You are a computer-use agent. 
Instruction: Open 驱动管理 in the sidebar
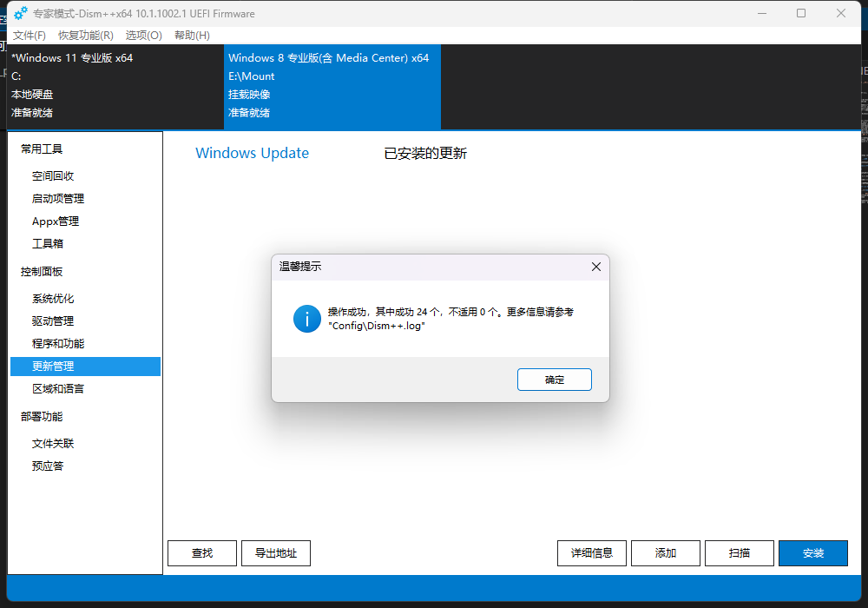pyautogui.click(x=53, y=321)
